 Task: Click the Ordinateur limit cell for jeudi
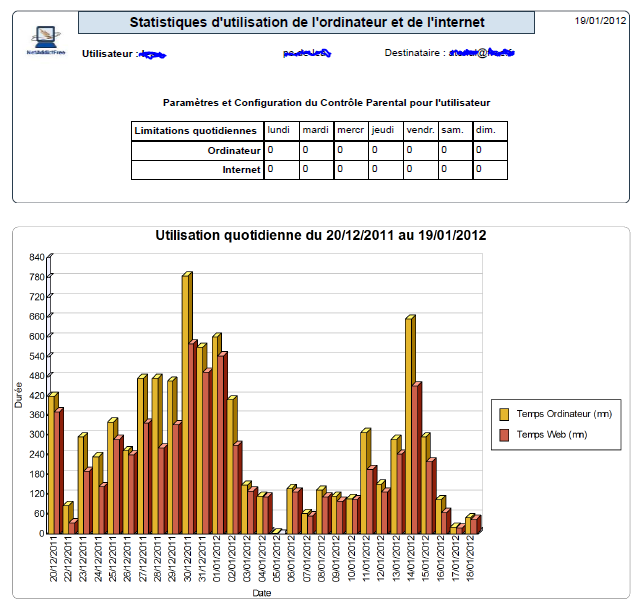click(x=385, y=150)
